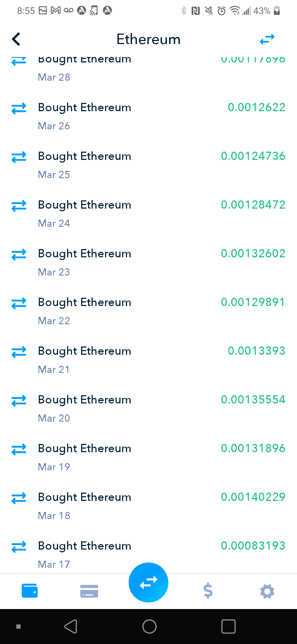Open the wallet tab in bottom bar

pos(30,591)
